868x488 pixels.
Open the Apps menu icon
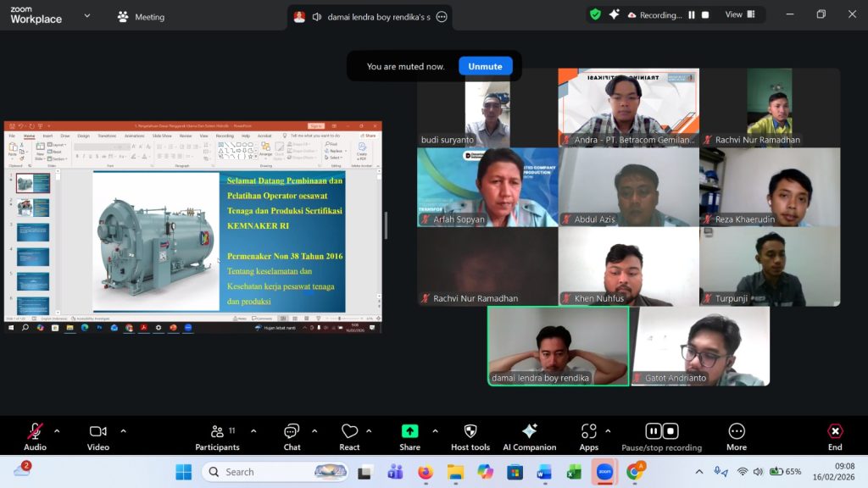588,431
